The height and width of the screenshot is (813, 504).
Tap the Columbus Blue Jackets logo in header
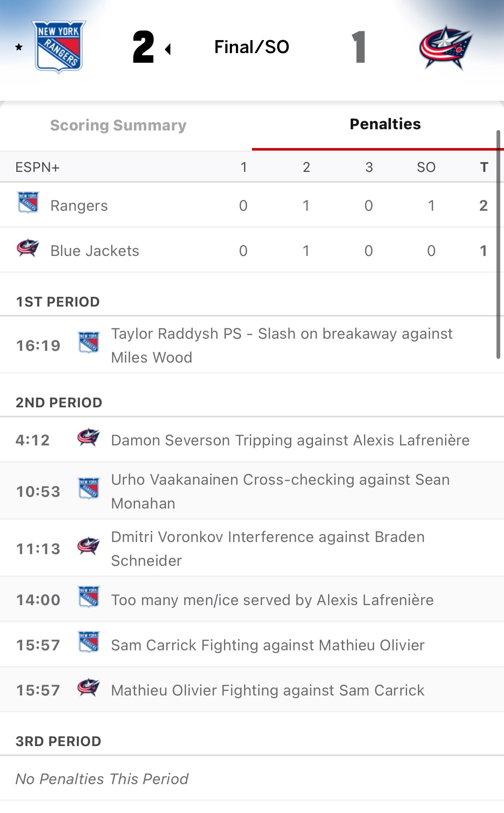445,48
